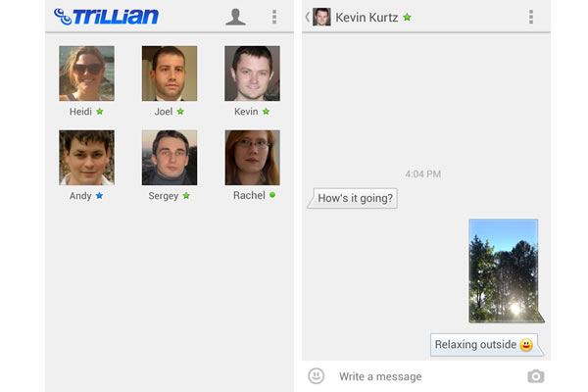The width and height of the screenshot is (588, 392).
Task: Select Joel's contact photo
Action: coord(170,73)
